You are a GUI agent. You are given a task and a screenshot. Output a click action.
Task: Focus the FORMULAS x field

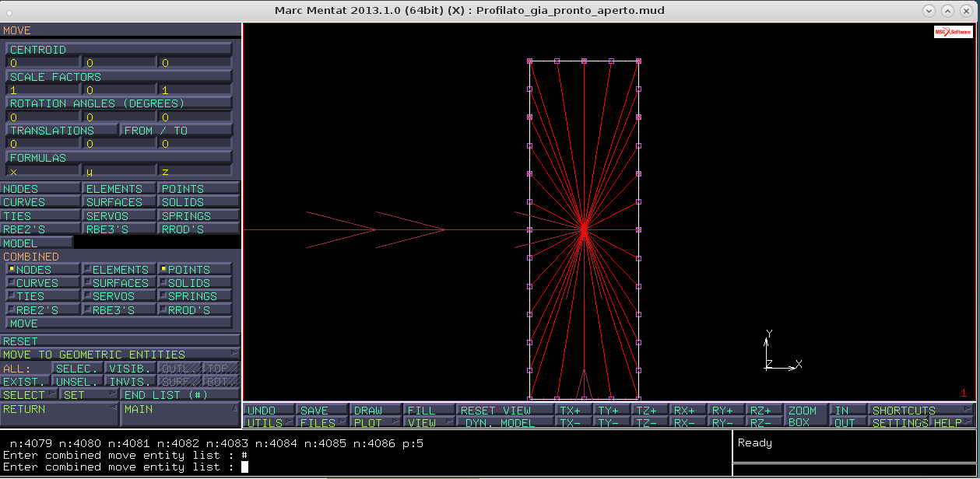(x=43, y=171)
